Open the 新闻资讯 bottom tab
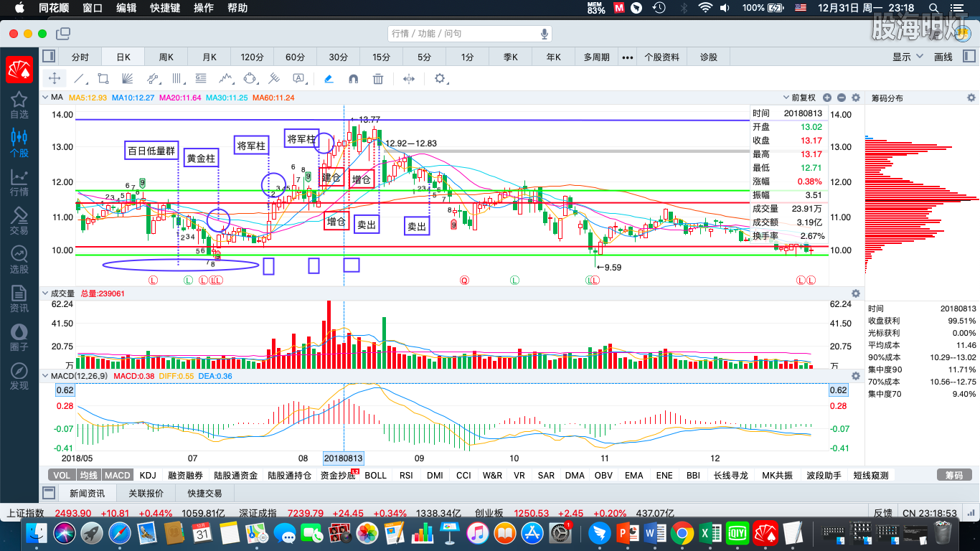The height and width of the screenshot is (551, 980). [87, 494]
